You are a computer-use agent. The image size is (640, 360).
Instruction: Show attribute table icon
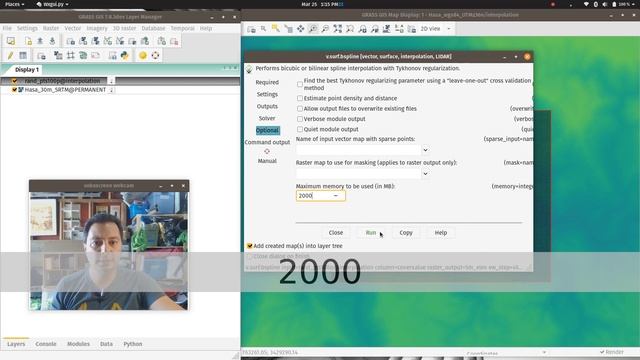[x=23, y=55]
